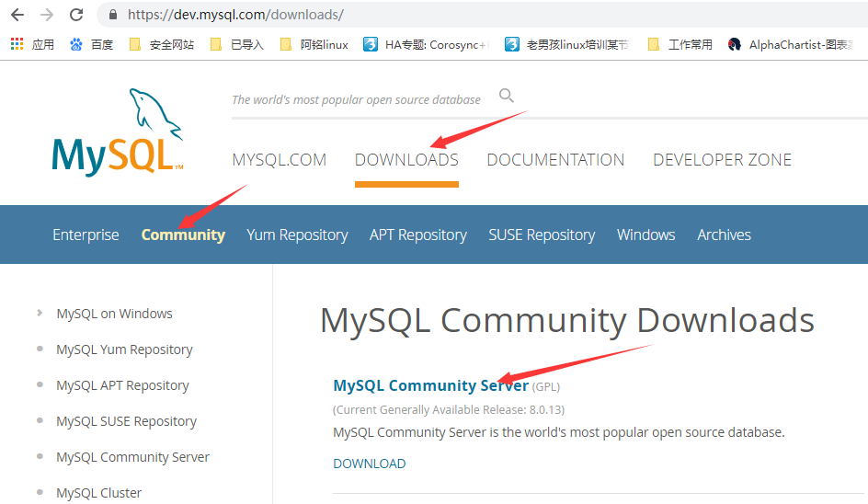Open the 安全网站 bookmark folder
Screen dimensions: 868x504
point(161,44)
